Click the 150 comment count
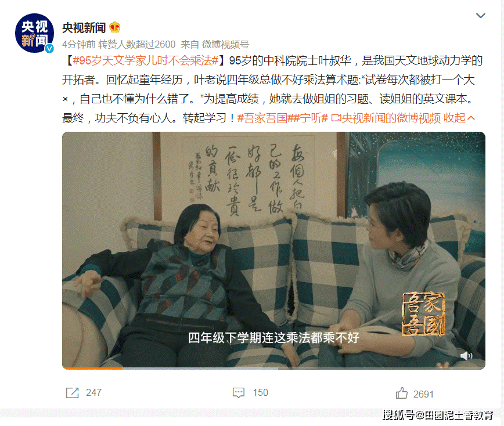Screen dimensions: 504x426 click(260, 392)
